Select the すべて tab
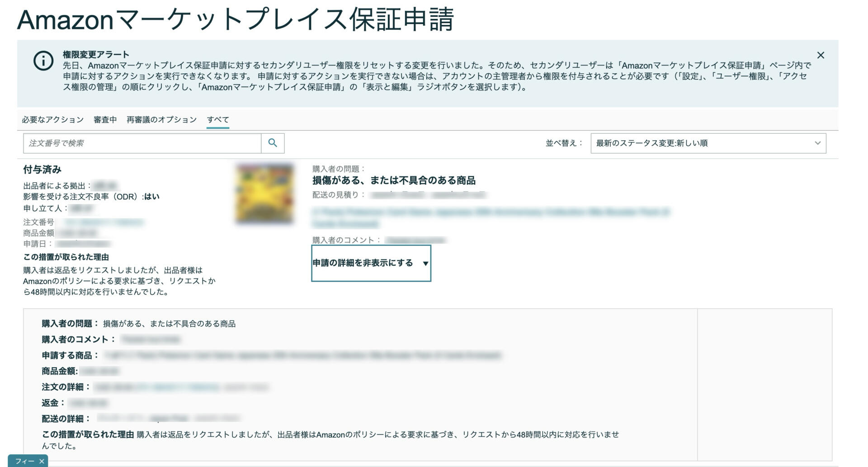 218,120
